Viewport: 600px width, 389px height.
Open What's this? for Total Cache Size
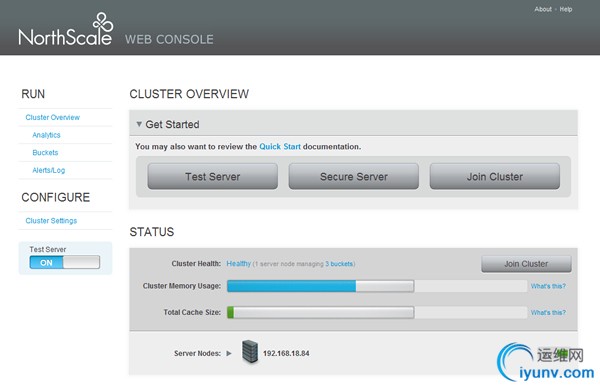pyautogui.click(x=548, y=313)
